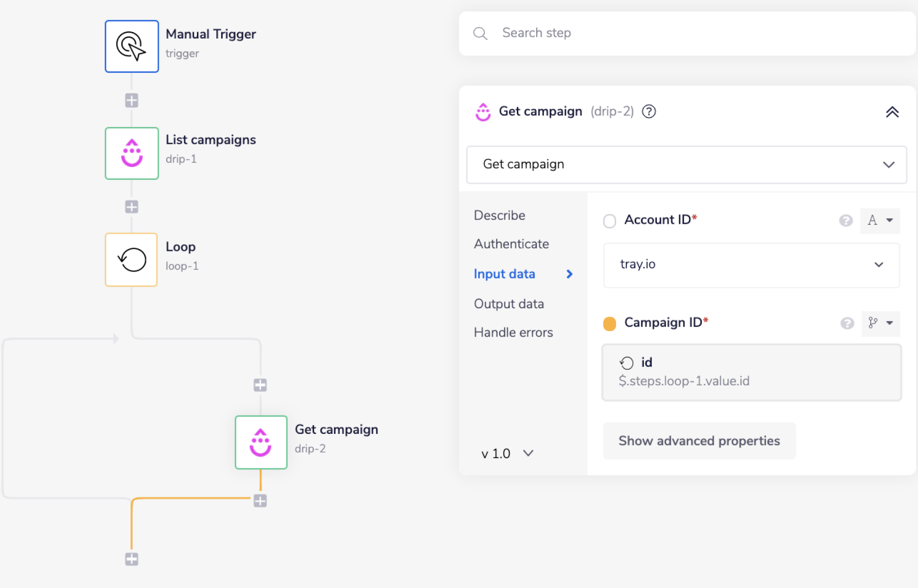This screenshot has width=918, height=588.
Task: Select the Loop step icon
Action: (x=131, y=260)
